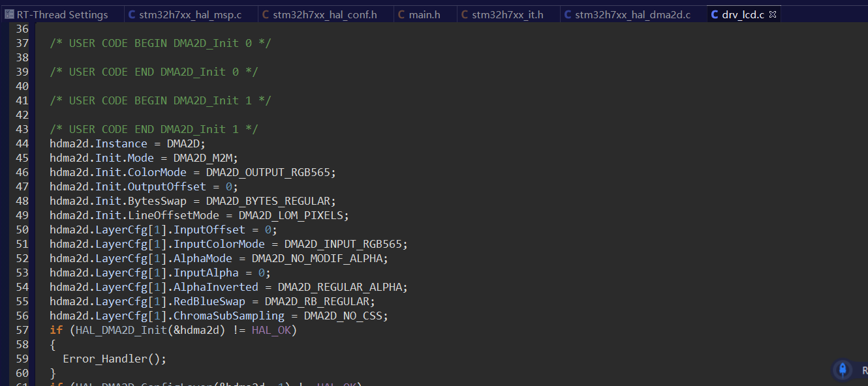
Task: Click line number 37 in the gutter
Action: [22, 43]
